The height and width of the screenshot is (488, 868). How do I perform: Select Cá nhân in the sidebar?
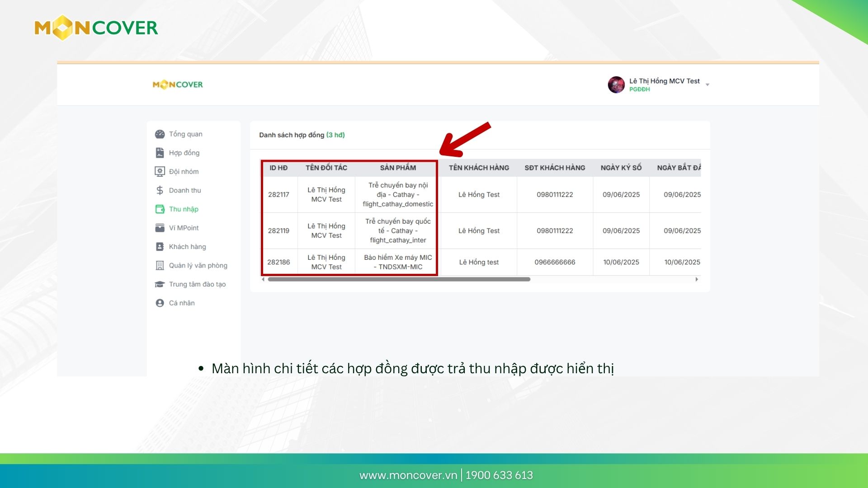(182, 303)
